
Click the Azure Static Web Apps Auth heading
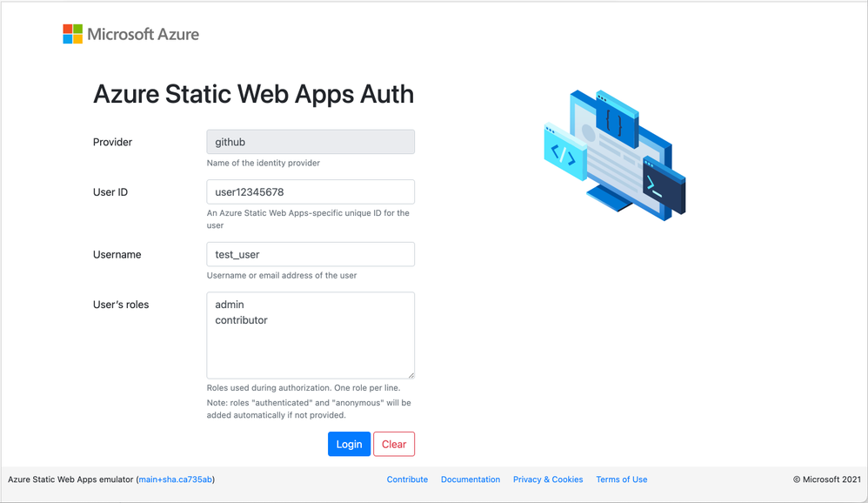coord(253,94)
